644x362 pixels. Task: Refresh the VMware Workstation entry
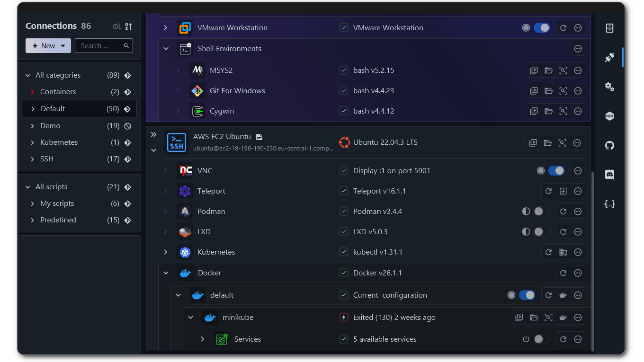[x=563, y=28]
